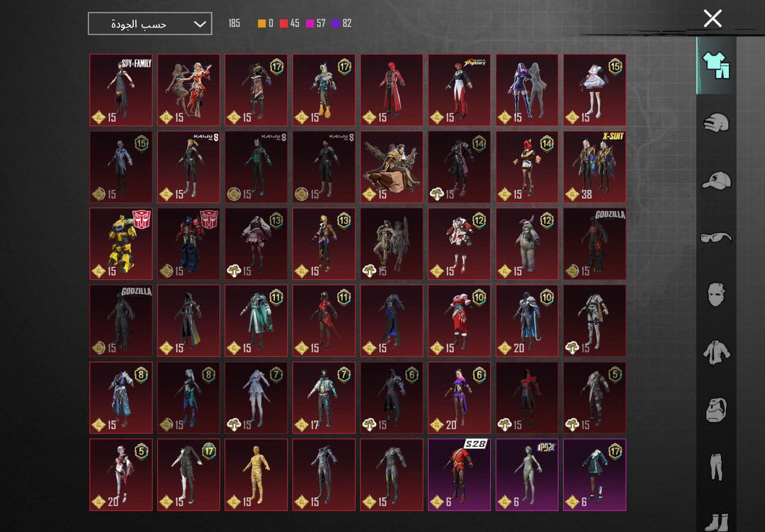Open the jacket tops category

tap(715, 351)
